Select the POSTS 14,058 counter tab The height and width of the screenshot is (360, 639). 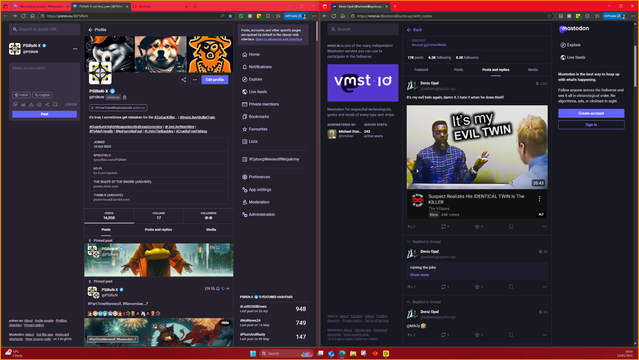[109, 216]
